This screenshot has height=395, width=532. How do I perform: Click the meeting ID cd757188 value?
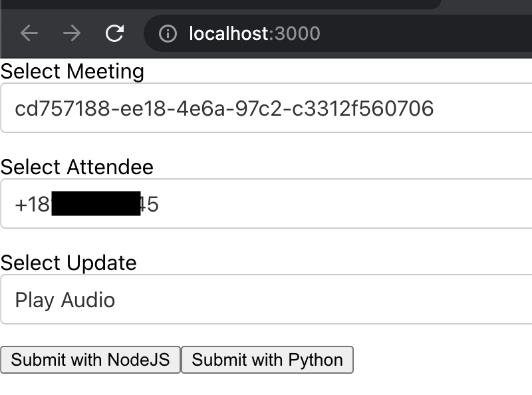point(224,108)
